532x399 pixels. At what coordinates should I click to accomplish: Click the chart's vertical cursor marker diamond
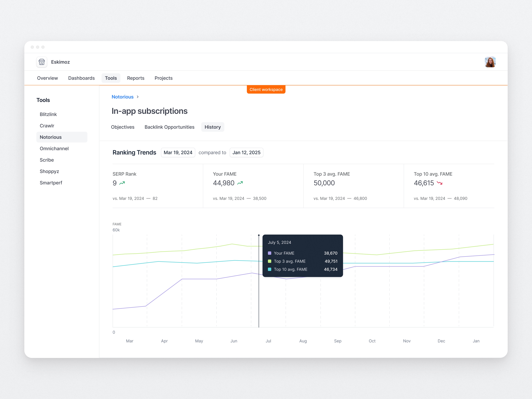[x=259, y=235]
